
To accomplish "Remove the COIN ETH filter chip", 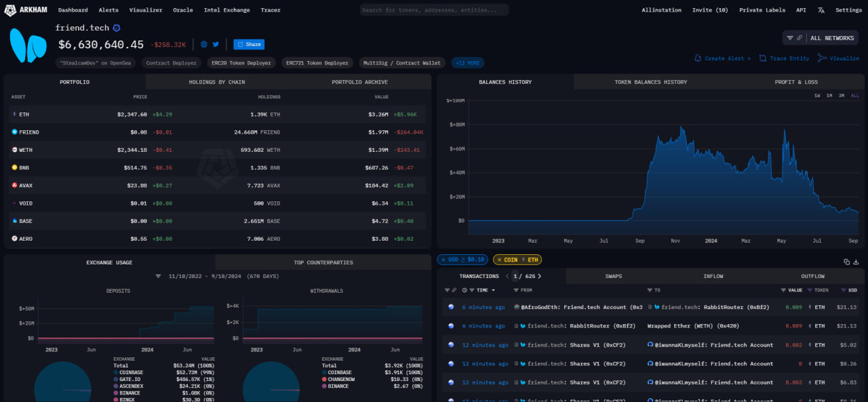I will [499, 260].
